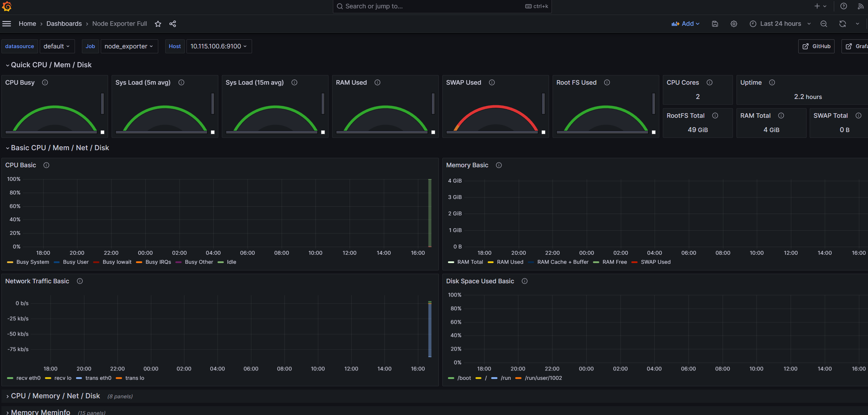Toggle RAM Used series in Memory legend
Image resolution: width=868 pixels, height=415 pixels.
(x=510, y=262)
